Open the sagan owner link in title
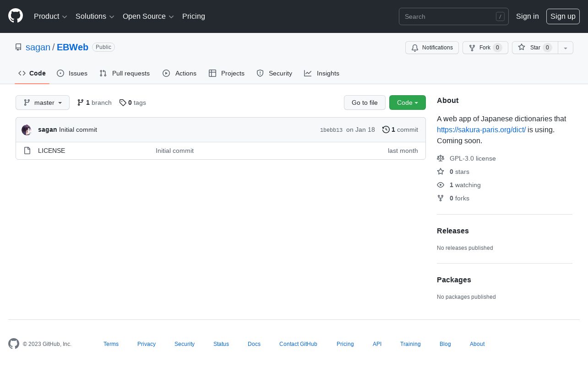Viewport: 588px width, 372px height. [x=38, y=47]
